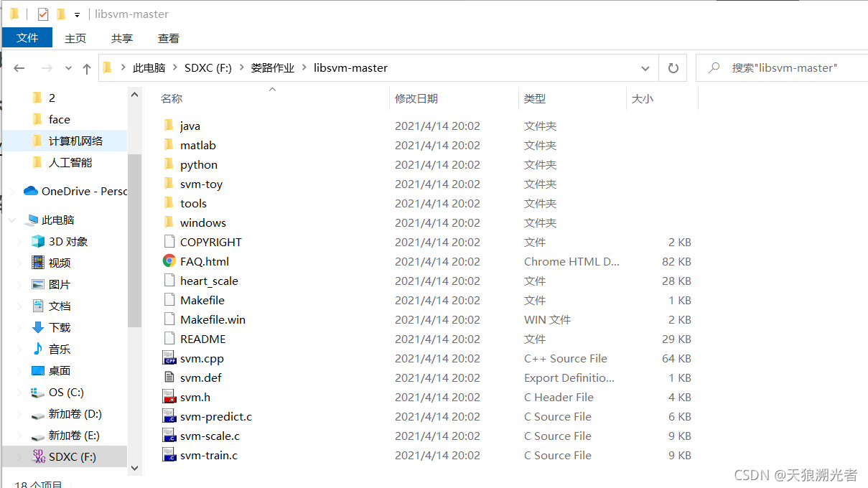
Task: Click the svm.cpp C++ file icon
Action: pos(169,358)
